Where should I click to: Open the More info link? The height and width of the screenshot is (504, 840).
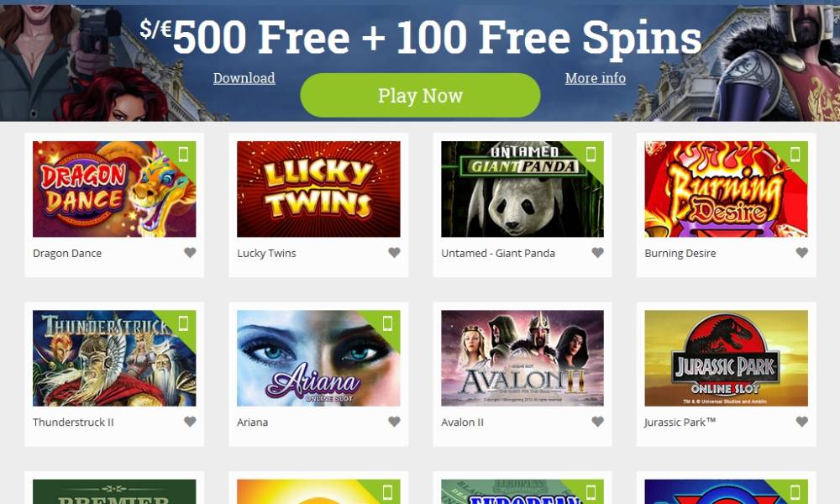(596, 78)
